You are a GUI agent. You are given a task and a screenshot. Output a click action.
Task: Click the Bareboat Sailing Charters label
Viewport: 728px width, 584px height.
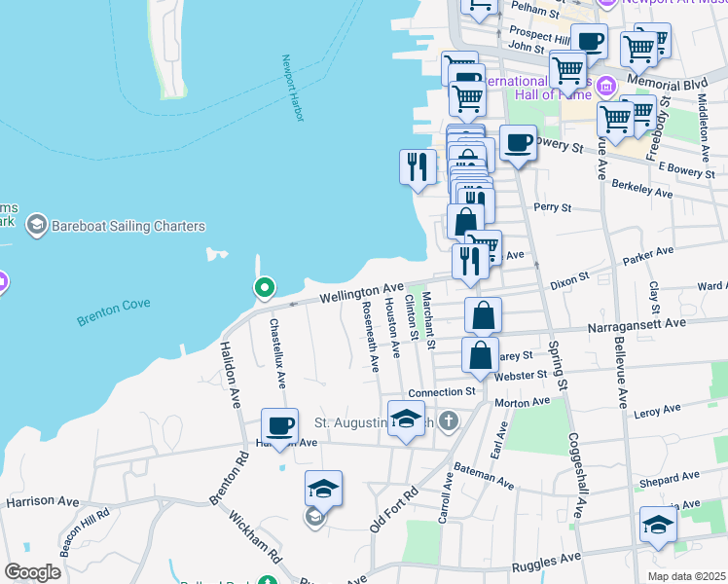click(128, 226)
